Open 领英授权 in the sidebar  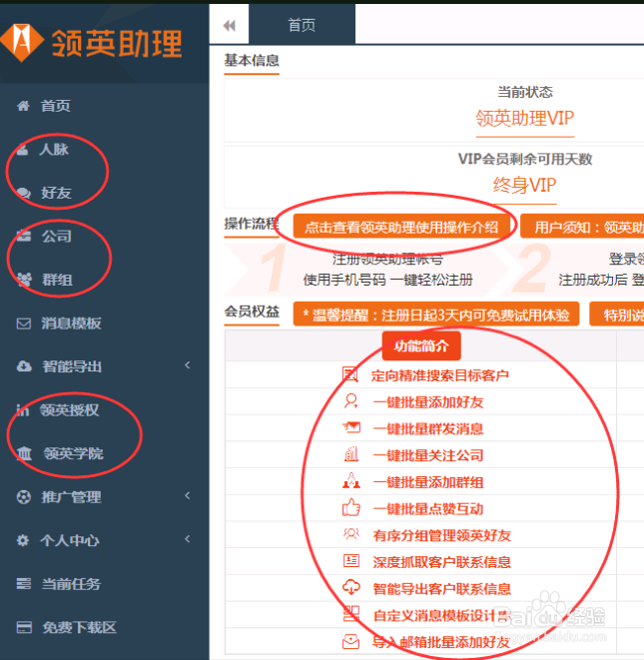pyautogui.click(x=70, y=410)
